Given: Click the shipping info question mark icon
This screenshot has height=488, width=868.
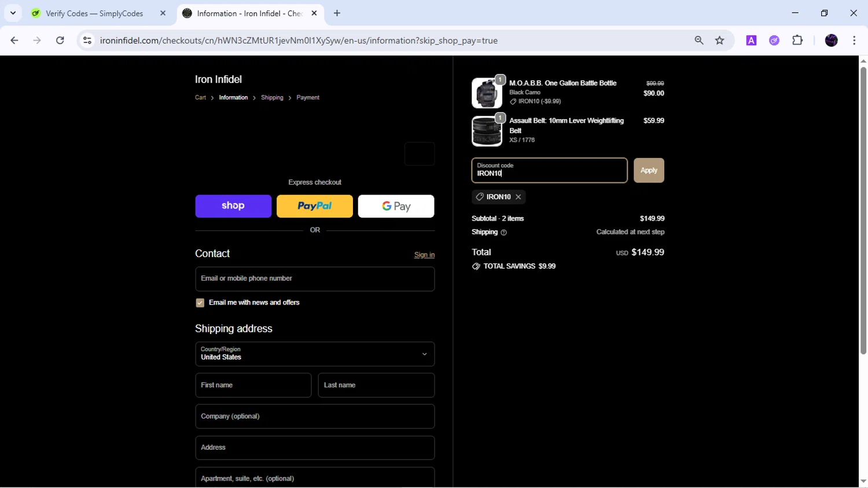Looking at the screenshot, I should tap(503, 233).
